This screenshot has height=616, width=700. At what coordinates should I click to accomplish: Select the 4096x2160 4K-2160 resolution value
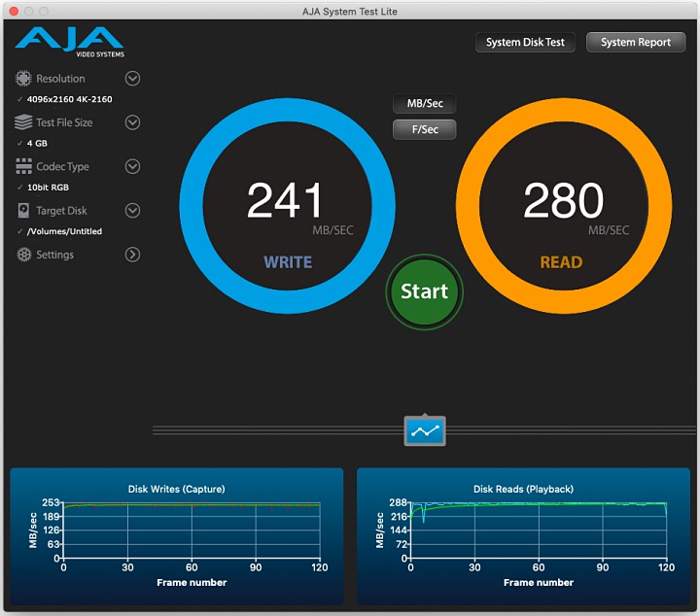point(70,99)
